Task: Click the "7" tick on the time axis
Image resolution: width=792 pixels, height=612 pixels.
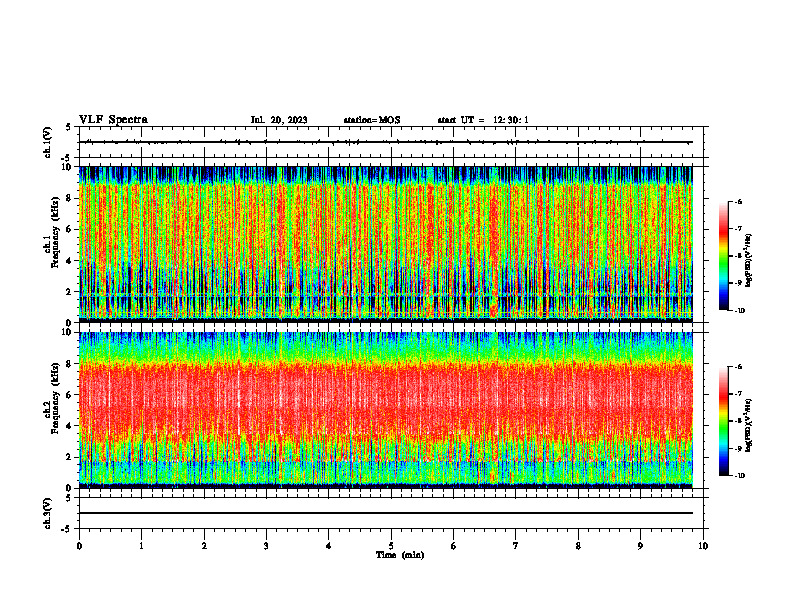Action: 516,546
